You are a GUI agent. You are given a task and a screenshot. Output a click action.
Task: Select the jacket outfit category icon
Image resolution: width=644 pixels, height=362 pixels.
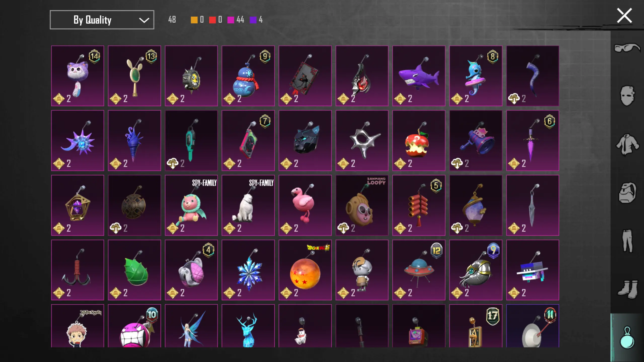pos(627,144)
